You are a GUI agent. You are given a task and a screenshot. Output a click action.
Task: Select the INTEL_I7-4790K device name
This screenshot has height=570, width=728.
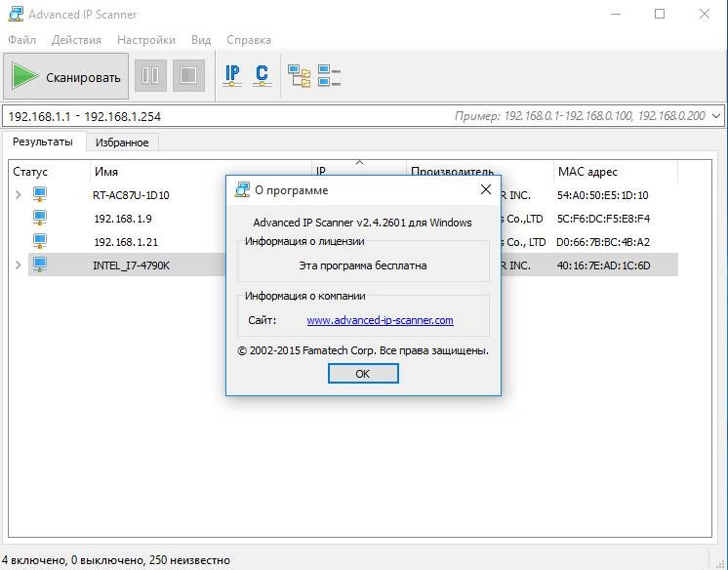click(x=132, y=265)
